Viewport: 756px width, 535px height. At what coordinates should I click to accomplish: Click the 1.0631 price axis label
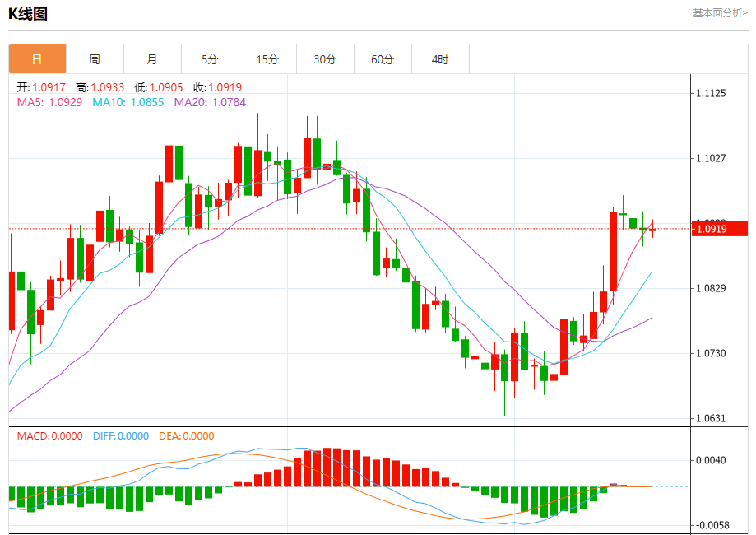click(711, 418)
